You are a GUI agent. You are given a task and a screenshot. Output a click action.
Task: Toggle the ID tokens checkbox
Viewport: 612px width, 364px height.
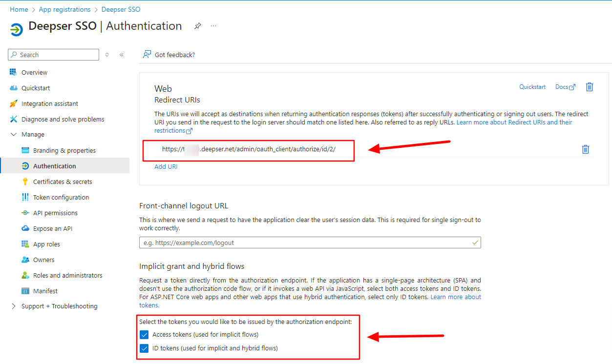(x=144, y=348)
